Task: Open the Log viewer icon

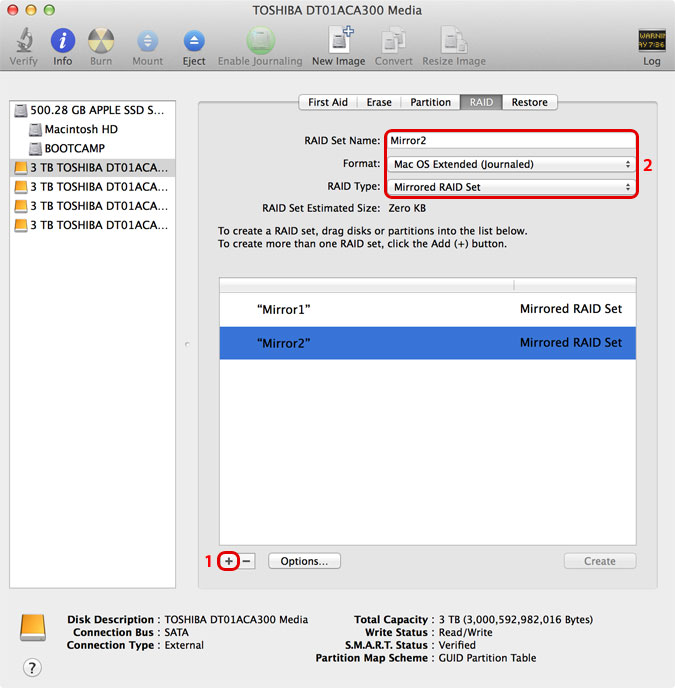Action: tap(651, 41)
